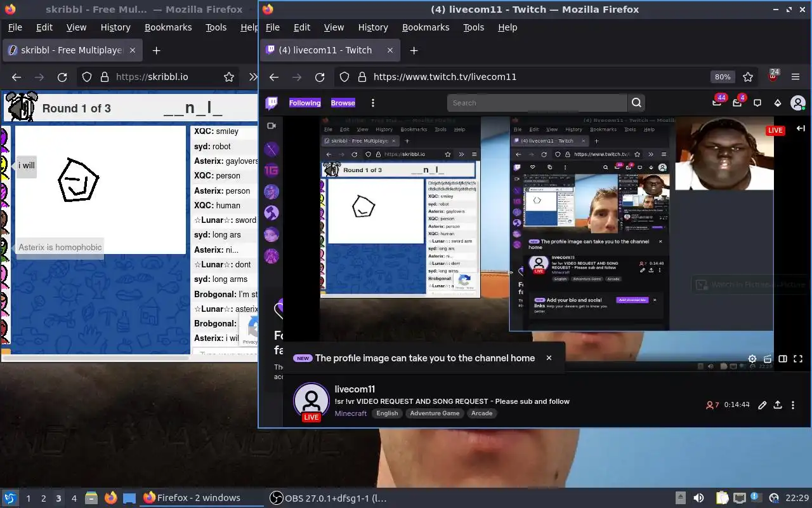Reload skribbl.io page in left window
Image resolution: width=812 pixels, height=508 pixels.
click(62, 77)
